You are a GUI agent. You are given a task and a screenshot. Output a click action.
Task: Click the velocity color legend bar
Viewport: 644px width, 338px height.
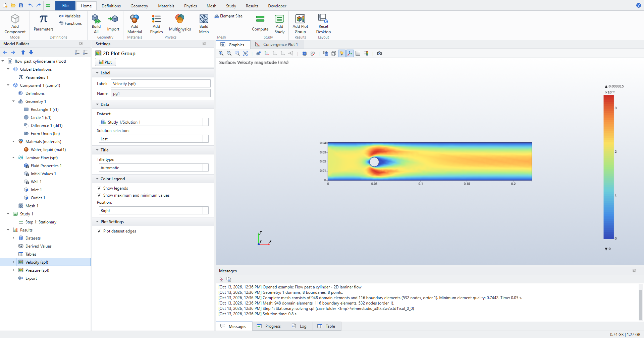pos(608,167)
